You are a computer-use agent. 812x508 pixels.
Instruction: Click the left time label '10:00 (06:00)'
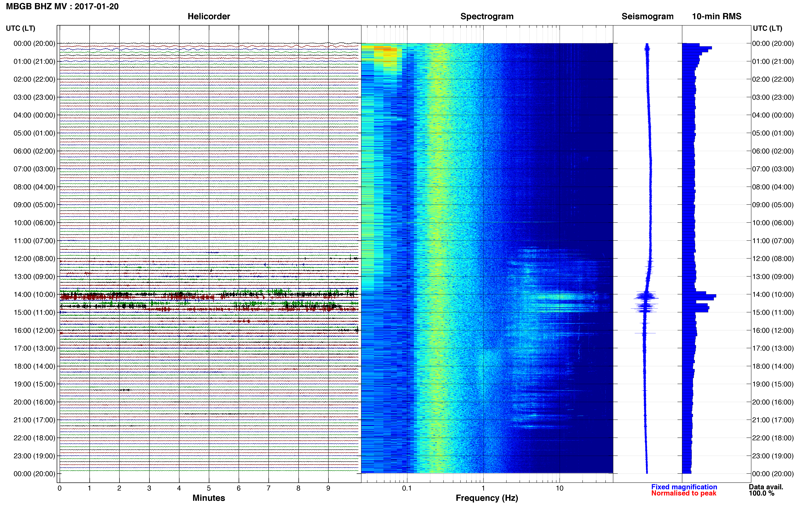[34, 223]
